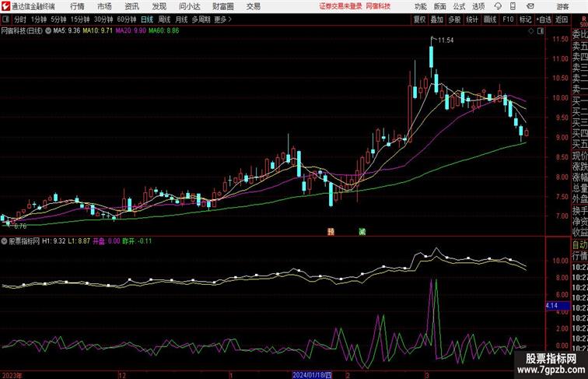Screen dimensions: 588x379
Task: Expand the main chart indicator dropdown beside 网宿科技(日线)
Action: pyautogui.click(x=48, y=31)
